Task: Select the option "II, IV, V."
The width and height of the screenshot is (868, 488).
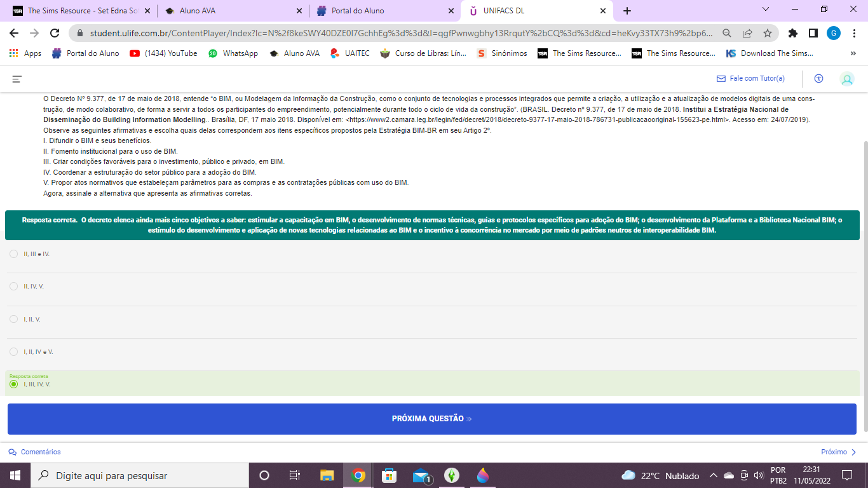Action: click(x=14, y=287)
